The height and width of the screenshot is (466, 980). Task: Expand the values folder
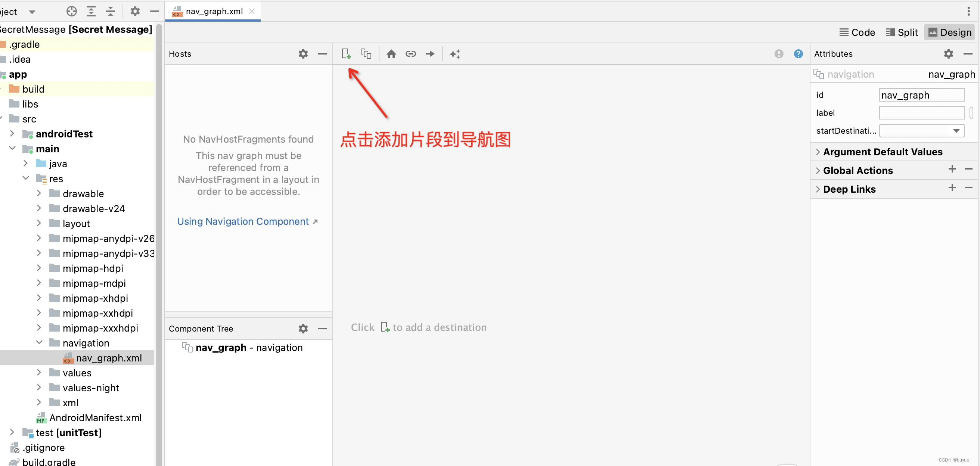(x=39, y=373)
